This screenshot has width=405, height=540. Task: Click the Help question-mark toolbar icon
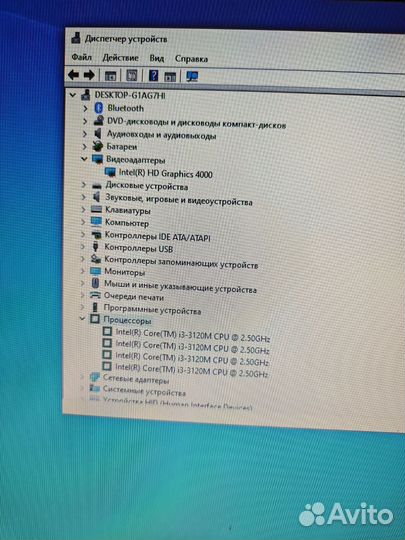coord(154,75)
